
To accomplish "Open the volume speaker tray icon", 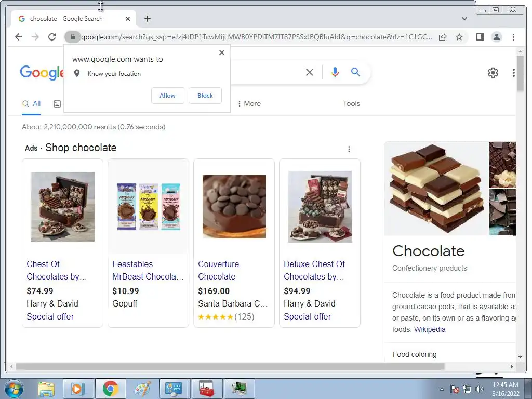I will coord(480,389).
